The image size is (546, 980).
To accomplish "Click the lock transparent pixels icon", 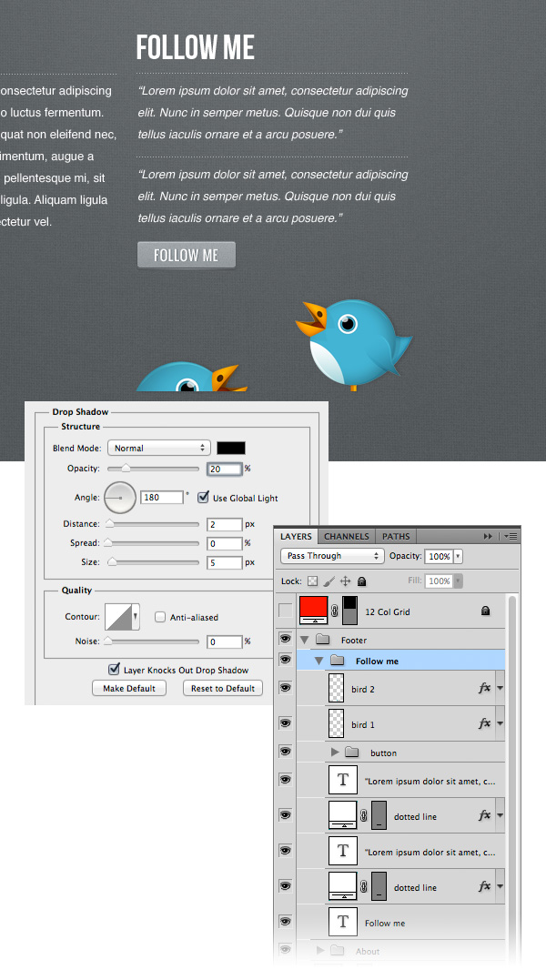I will (x=312, y=581).
